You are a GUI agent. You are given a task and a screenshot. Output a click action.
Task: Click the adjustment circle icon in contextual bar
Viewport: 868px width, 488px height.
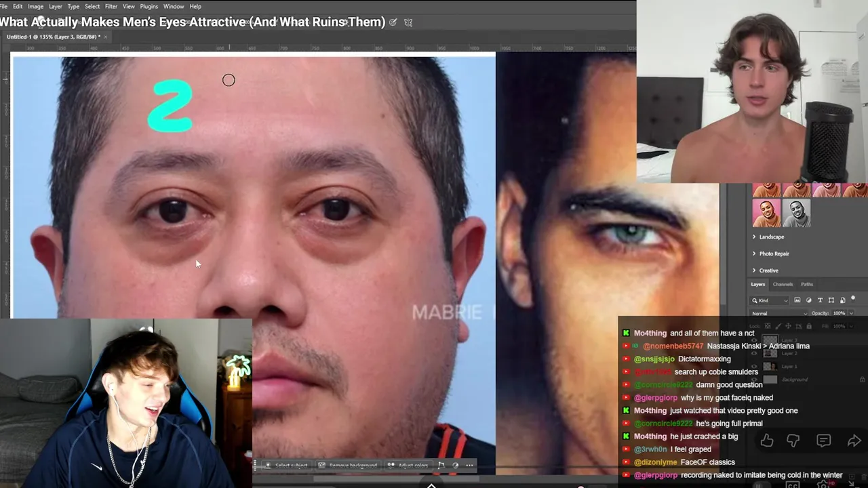(456, 466)
